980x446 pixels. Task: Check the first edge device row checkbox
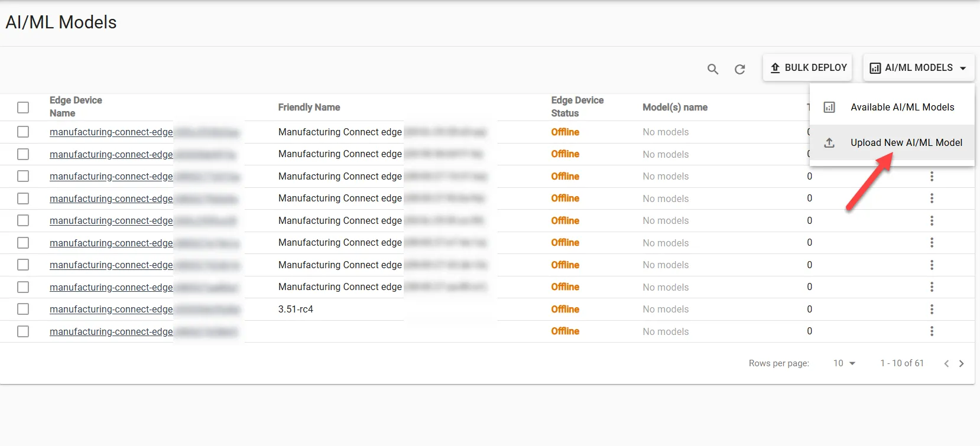click(23, 132)
